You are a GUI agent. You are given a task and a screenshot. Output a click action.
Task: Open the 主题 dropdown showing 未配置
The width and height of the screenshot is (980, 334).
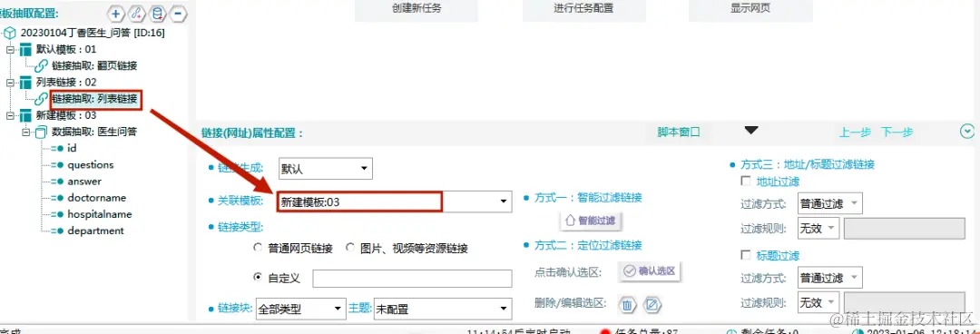(x=442, y=309)
